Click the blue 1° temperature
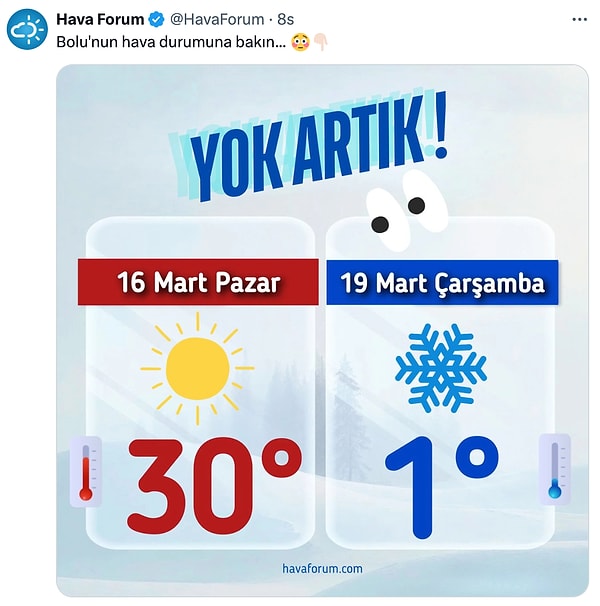The width and height of the screenshot is (600, 606). [x=442, y=487]
